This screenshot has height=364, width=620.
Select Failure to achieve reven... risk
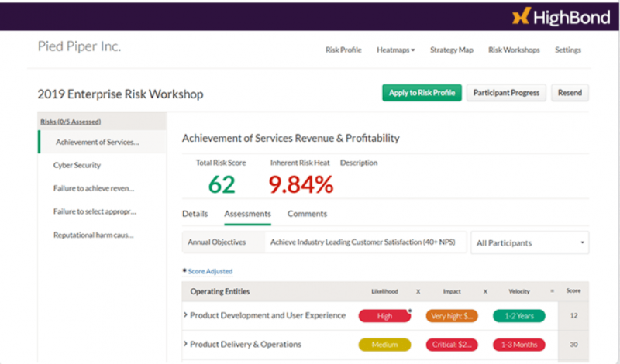94,188
